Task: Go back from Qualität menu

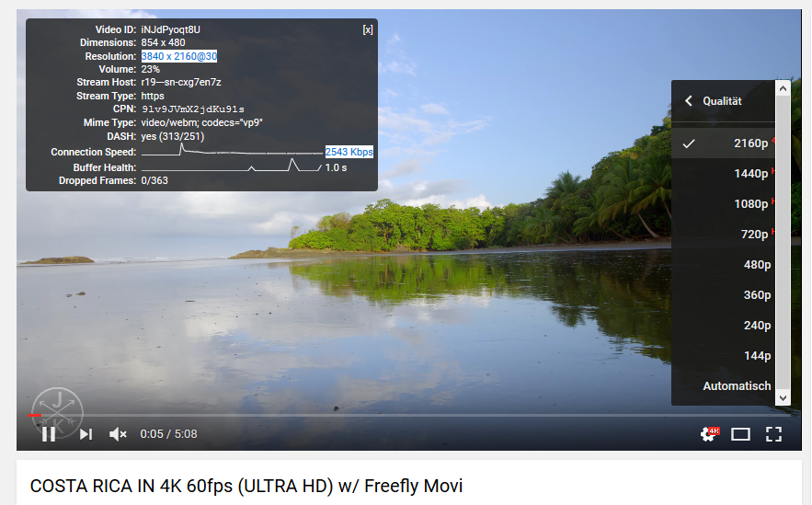Action: tap(688, 101)
